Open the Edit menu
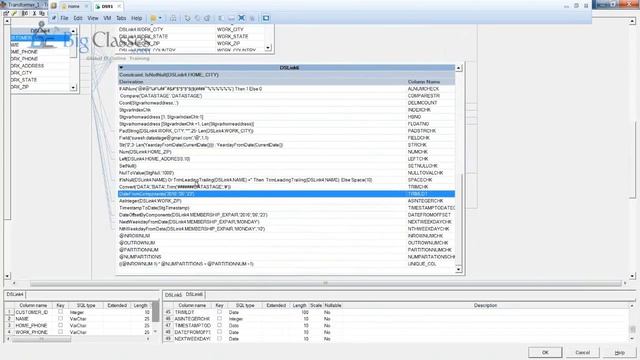 (78, 18)
